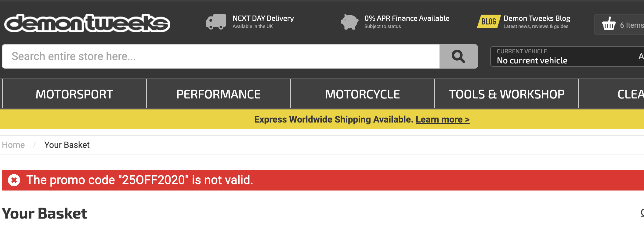Click the yellow BLOG badge icon
644x228 pixels.
click(489, 21)
